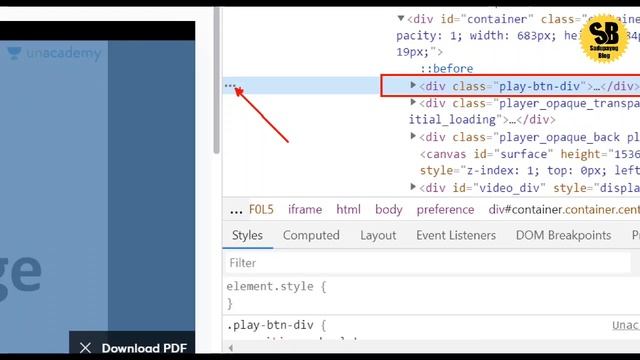Click the .play-btn-div selector
Viewport: 640px width, 360px height.
[270, 325]
